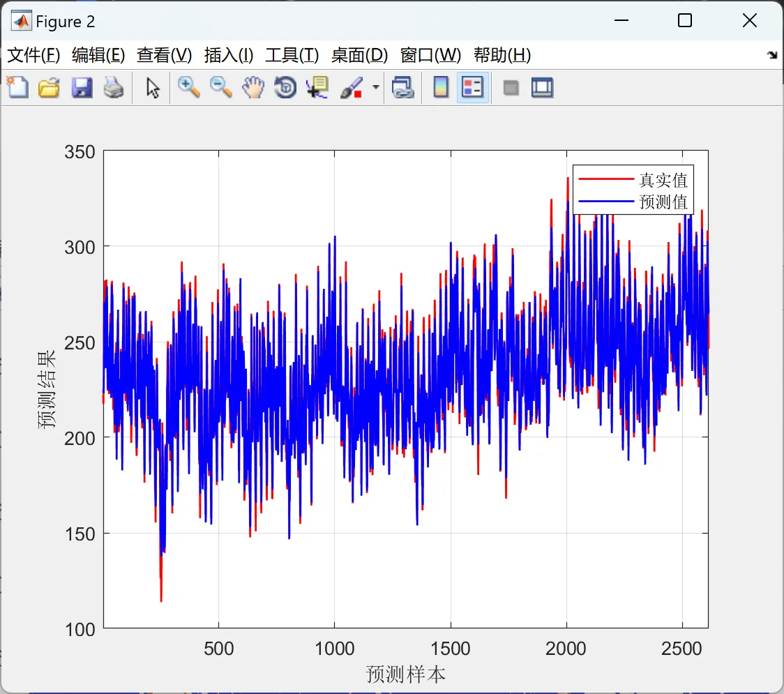Viewport: 784px width, 694px height.
Task: Click the blue line legend sample
Action: tap(606, 202)
